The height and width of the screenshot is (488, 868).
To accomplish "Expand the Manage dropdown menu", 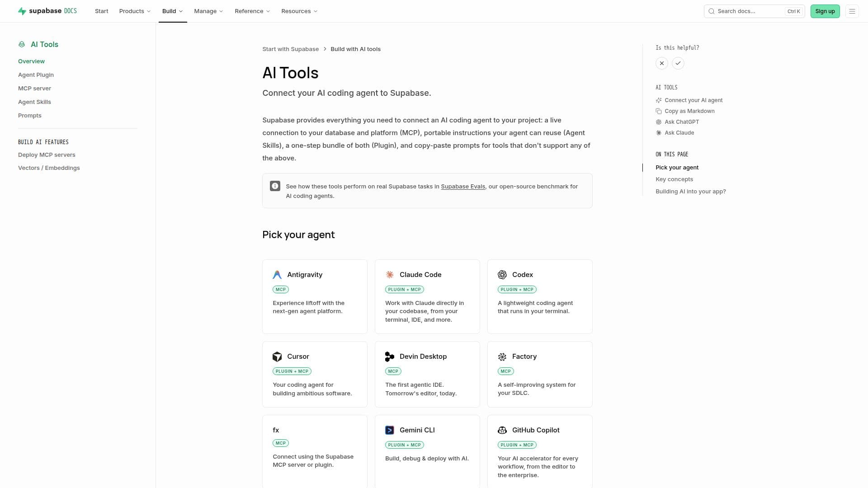I will [208, 11].
